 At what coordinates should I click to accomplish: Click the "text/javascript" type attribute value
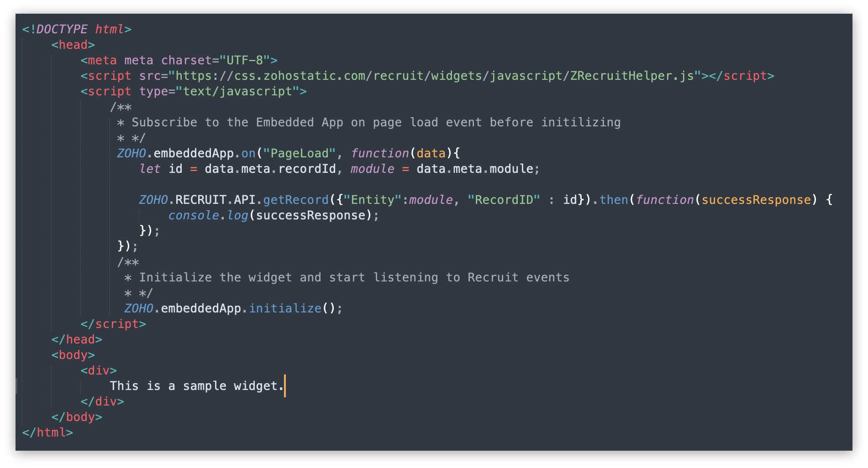click(237, 91)
